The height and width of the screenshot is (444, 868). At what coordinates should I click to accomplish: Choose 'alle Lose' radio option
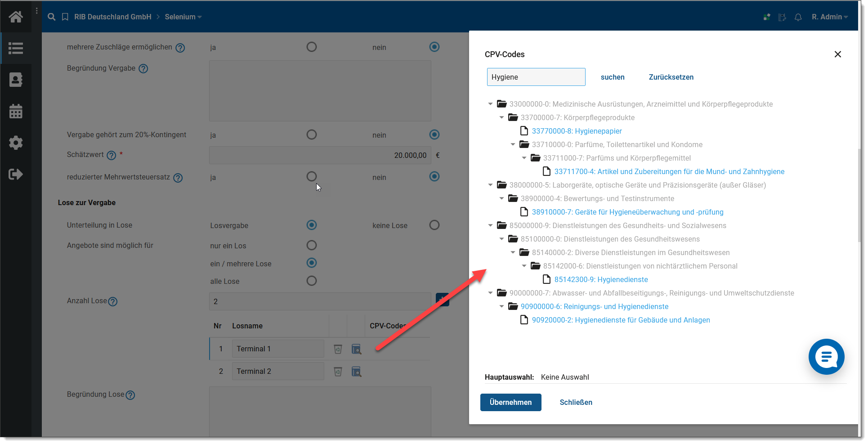(311, 281)
